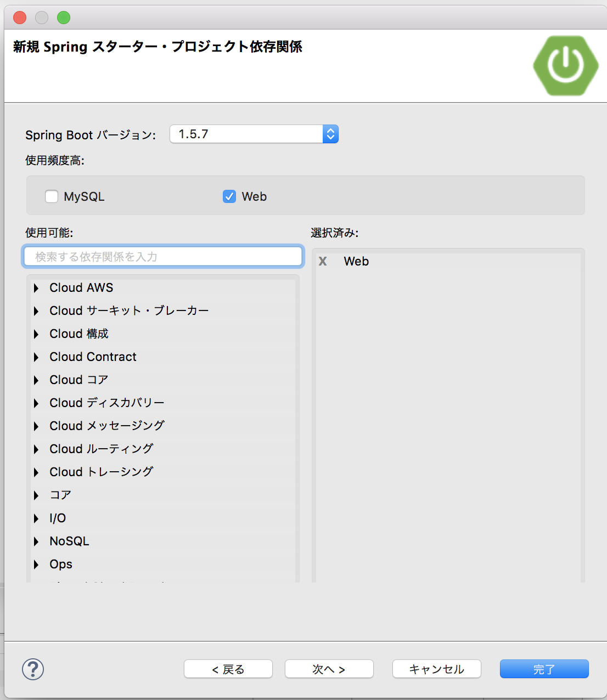The height and width of the screenshot is (700, 607).
Task: Click the red close window button
Action: [x=20, y=18]
